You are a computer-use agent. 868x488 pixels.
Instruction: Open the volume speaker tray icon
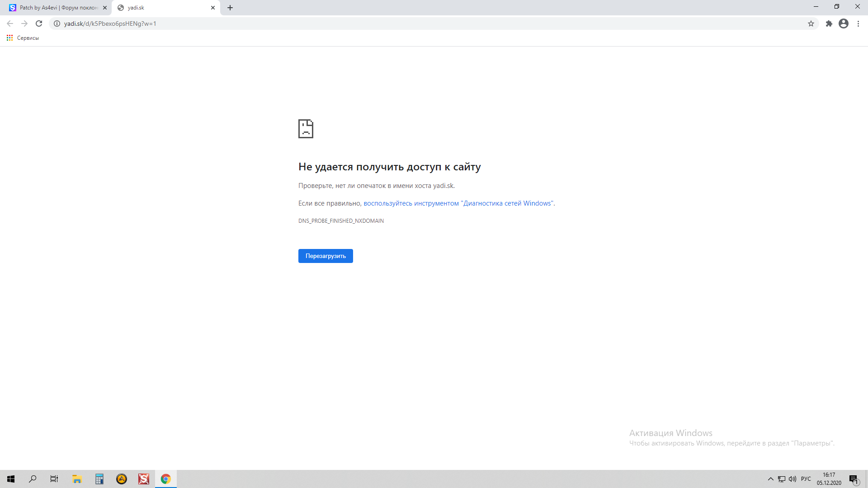coord(793,479)
